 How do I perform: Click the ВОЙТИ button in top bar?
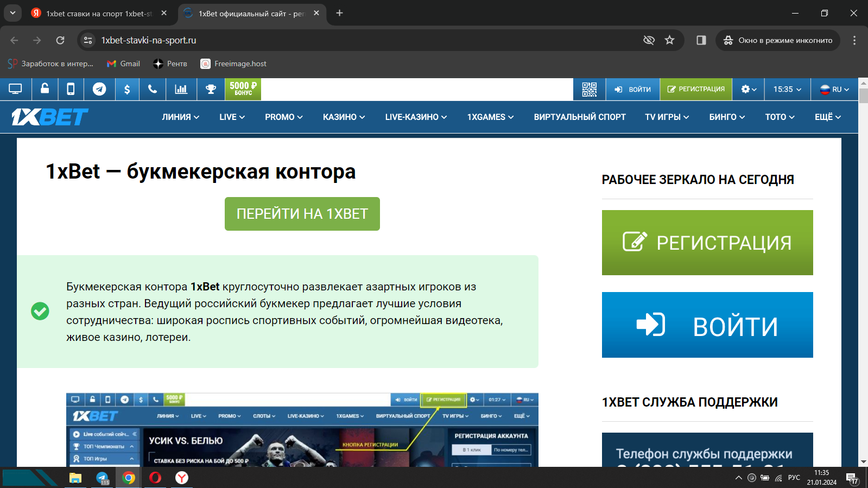(x=633, y=89)
